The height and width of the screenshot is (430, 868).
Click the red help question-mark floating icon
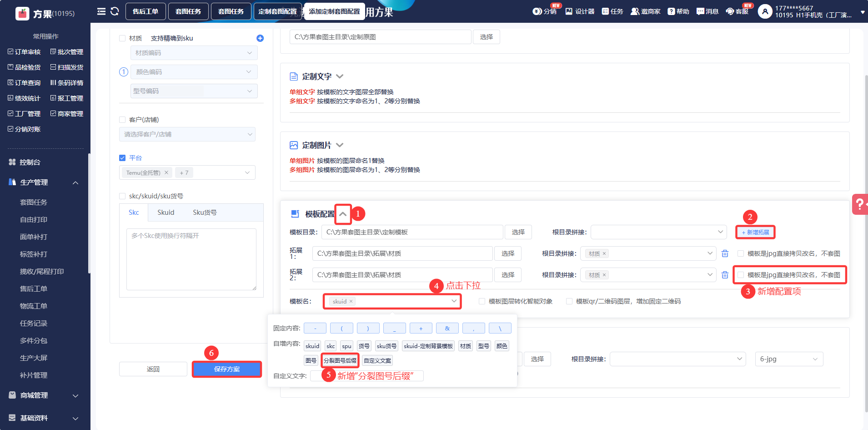point(859,203)
